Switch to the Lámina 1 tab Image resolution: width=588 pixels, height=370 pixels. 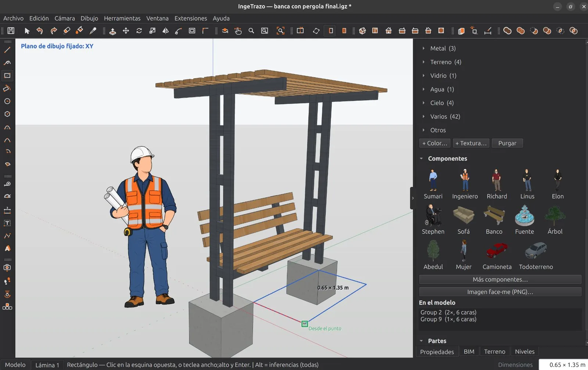47,365
